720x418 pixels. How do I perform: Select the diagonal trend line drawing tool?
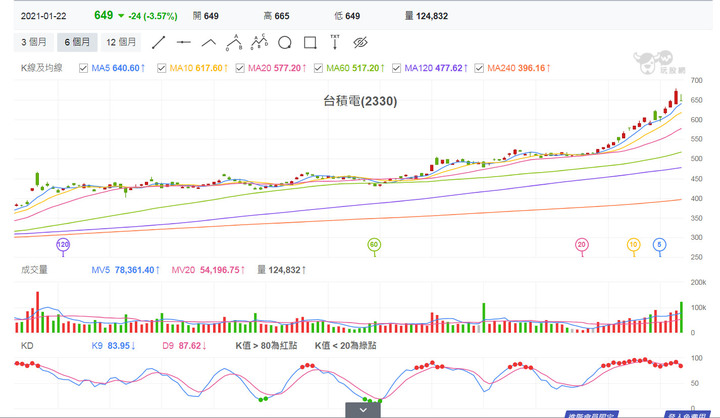(x=158, y=43)
